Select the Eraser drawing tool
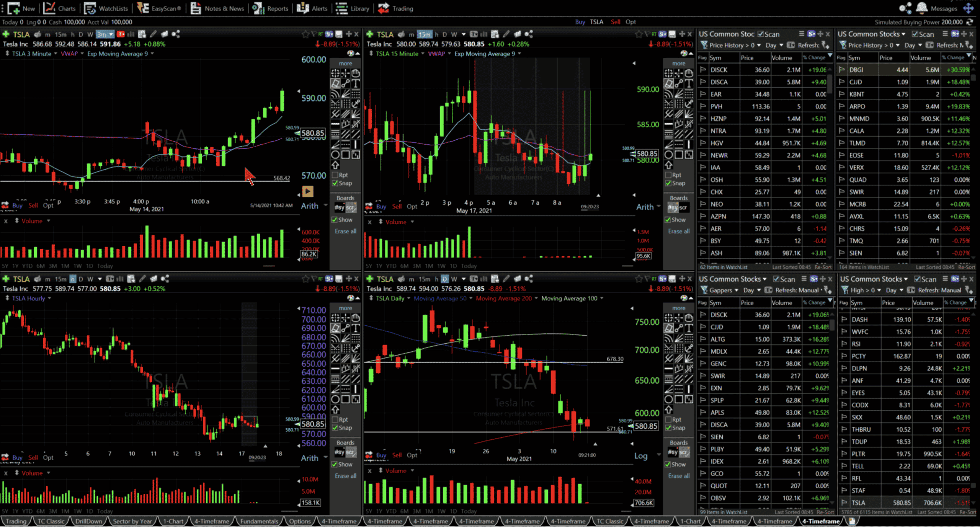The height and width of the screenshot is (527, 980). pos(336,83)
